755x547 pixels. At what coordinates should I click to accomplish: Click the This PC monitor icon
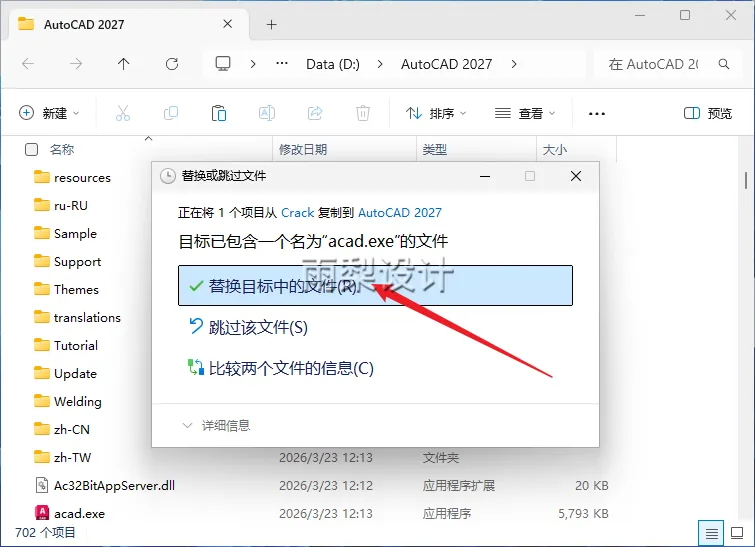click(x=222, y=64)
